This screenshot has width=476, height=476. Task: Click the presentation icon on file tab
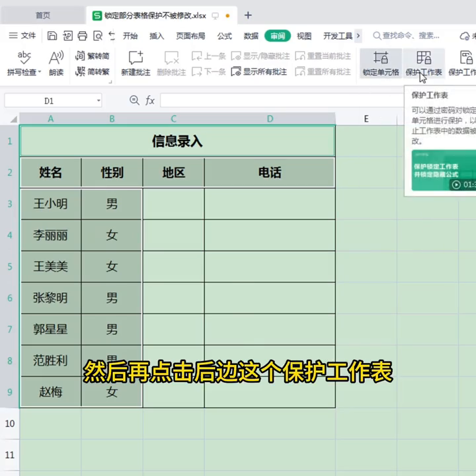216,15
